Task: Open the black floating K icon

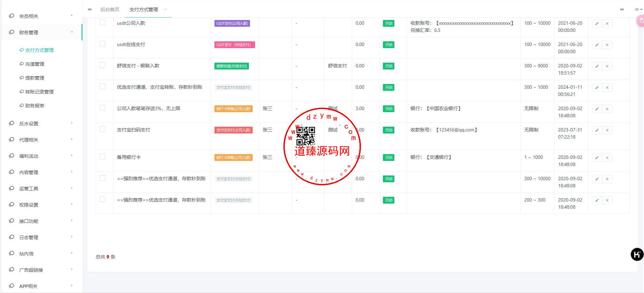Action: [637, 254]
